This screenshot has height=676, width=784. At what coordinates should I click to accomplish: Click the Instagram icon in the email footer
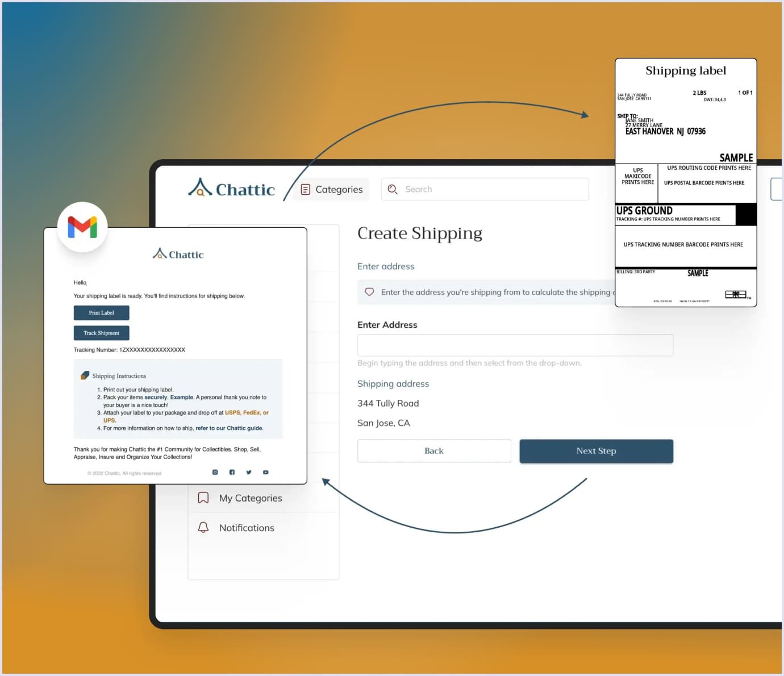pyautogui.click(x=215, y=472)
